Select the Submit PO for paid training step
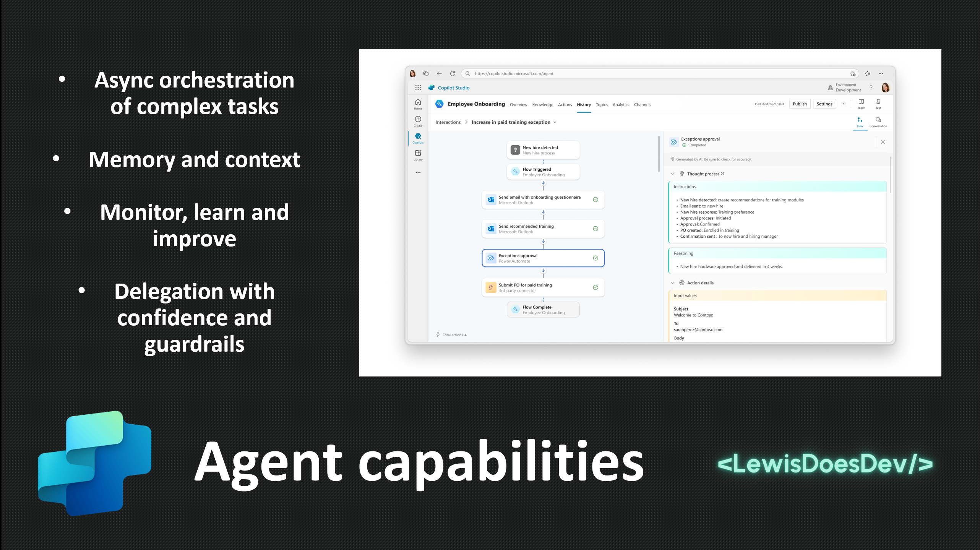This screenshot has width=980, height=550. 543,287
